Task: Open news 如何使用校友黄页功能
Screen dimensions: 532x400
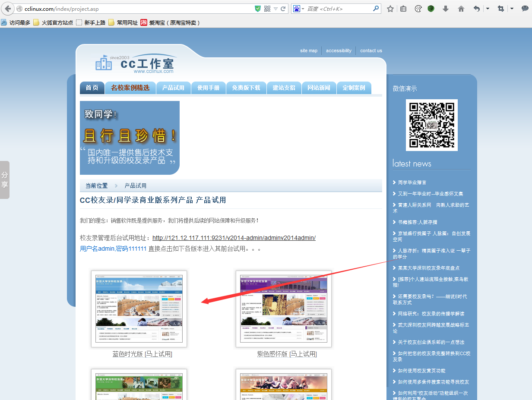Action: coord(421,371)
